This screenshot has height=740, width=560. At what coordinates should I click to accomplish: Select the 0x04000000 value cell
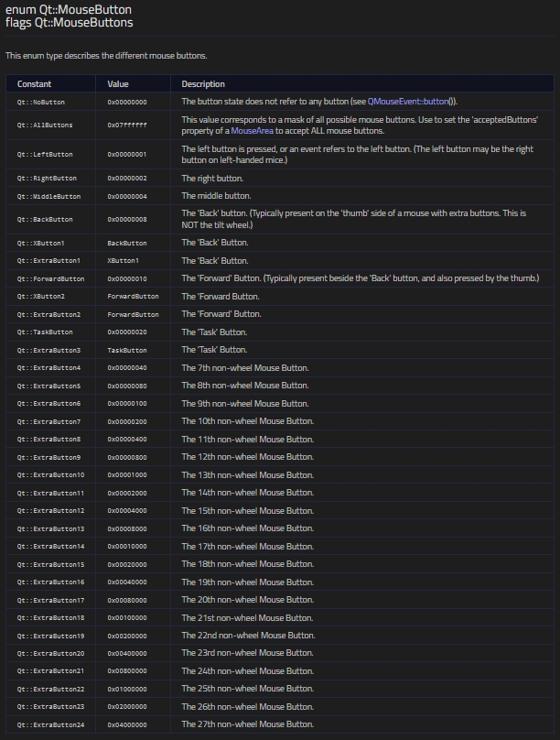tap(127, 725)
